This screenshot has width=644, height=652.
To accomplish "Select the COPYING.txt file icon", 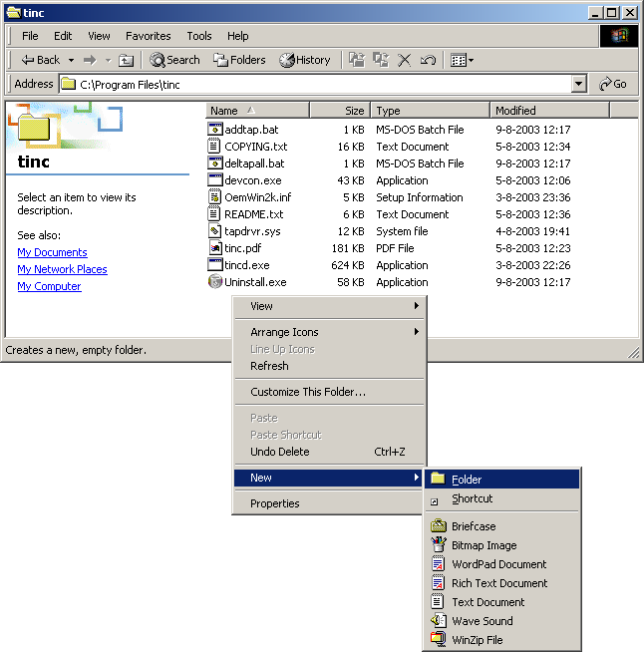I will tap(213, 147).
